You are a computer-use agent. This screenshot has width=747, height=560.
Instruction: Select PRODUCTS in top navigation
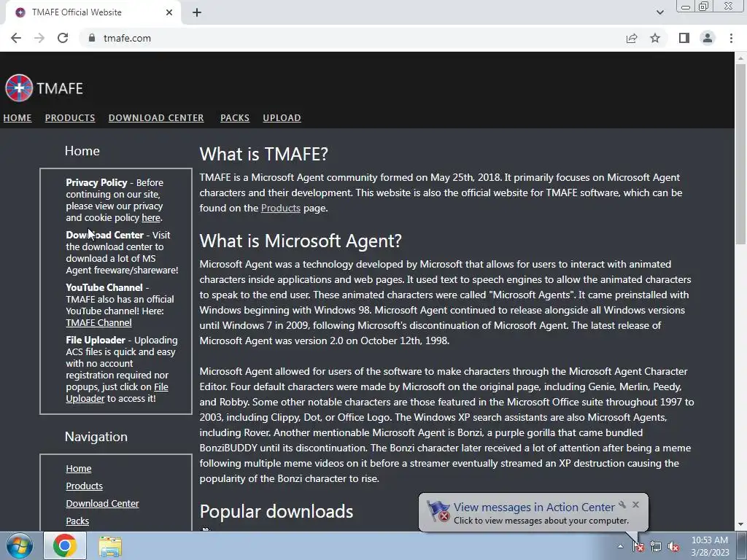click(70, 117)
